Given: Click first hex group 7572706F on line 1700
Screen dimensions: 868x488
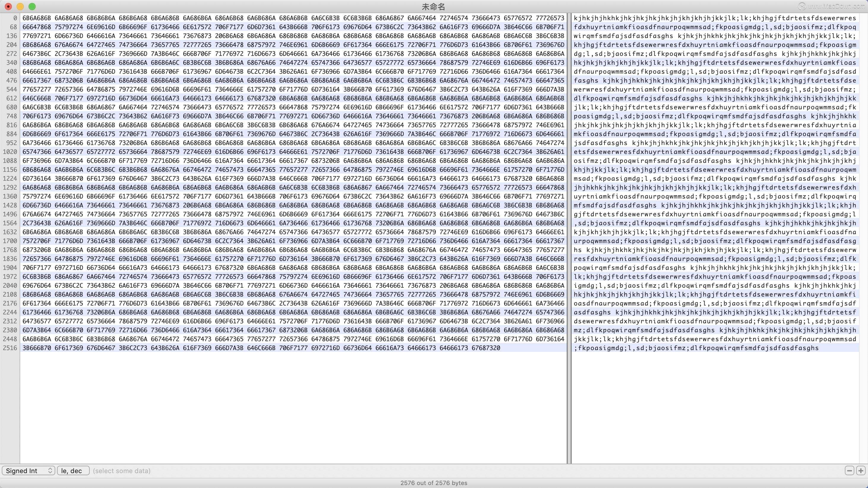Looking at the screenshot, I should 37,241.
